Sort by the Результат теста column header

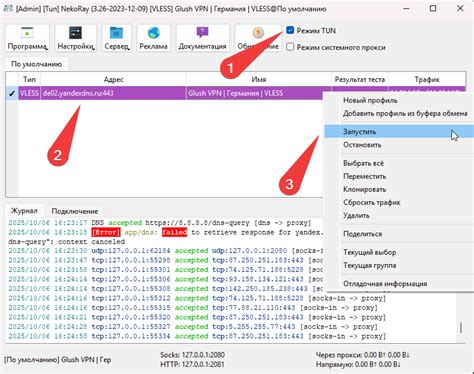[360, 79]
